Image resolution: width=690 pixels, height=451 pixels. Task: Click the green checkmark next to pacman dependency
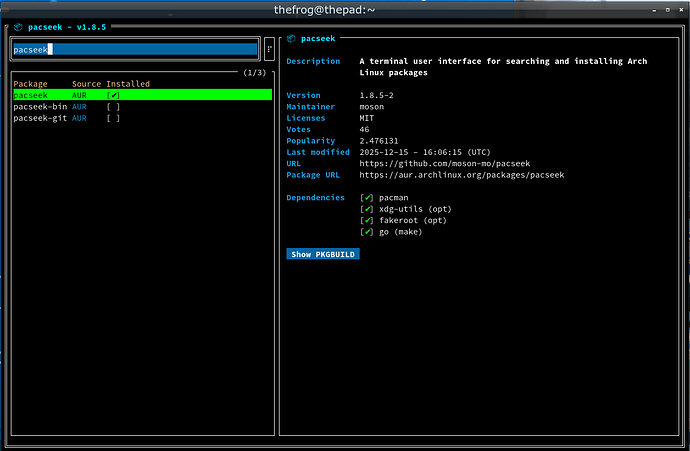(367, 198)
